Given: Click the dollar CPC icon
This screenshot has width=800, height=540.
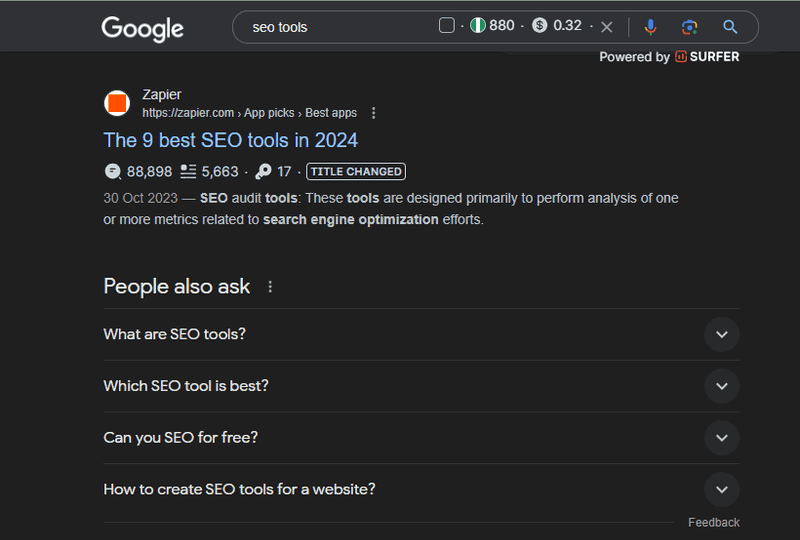Looking at the screenshot, I should click(539, 25).
